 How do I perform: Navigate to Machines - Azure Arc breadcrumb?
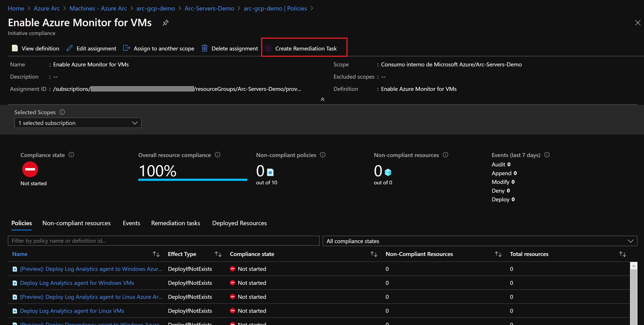click(98, 8)
